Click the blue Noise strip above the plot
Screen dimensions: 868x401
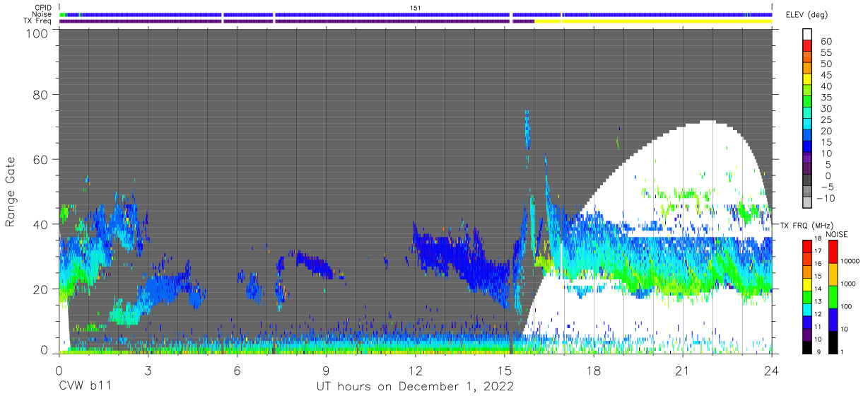coord(416,14)
